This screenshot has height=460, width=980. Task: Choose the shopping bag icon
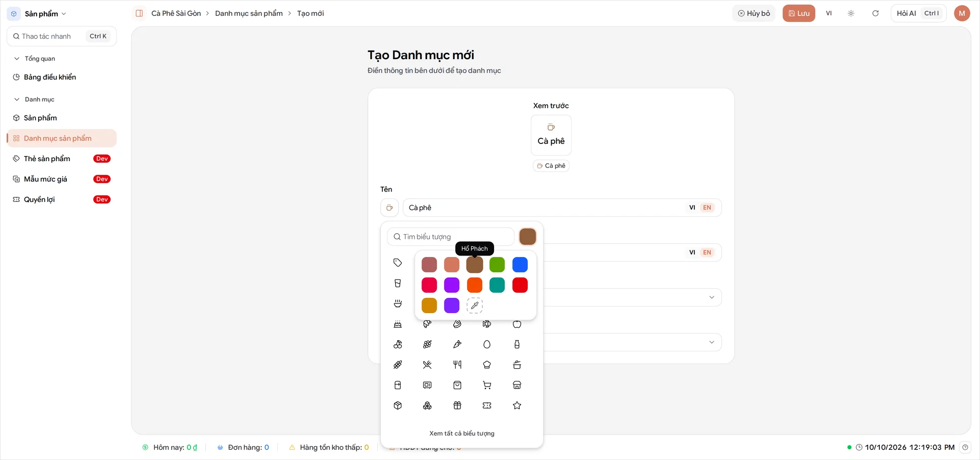point(457,385)
